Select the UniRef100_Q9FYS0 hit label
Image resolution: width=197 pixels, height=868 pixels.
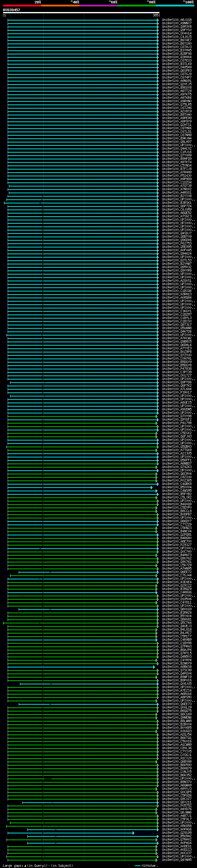177,30
